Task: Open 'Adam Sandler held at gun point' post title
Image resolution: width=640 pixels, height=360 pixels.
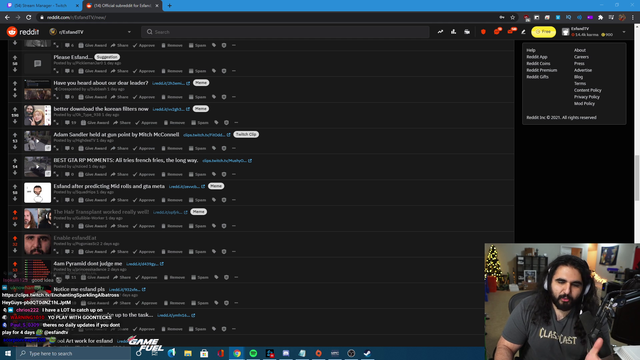Action: click(x=116, y=134)
